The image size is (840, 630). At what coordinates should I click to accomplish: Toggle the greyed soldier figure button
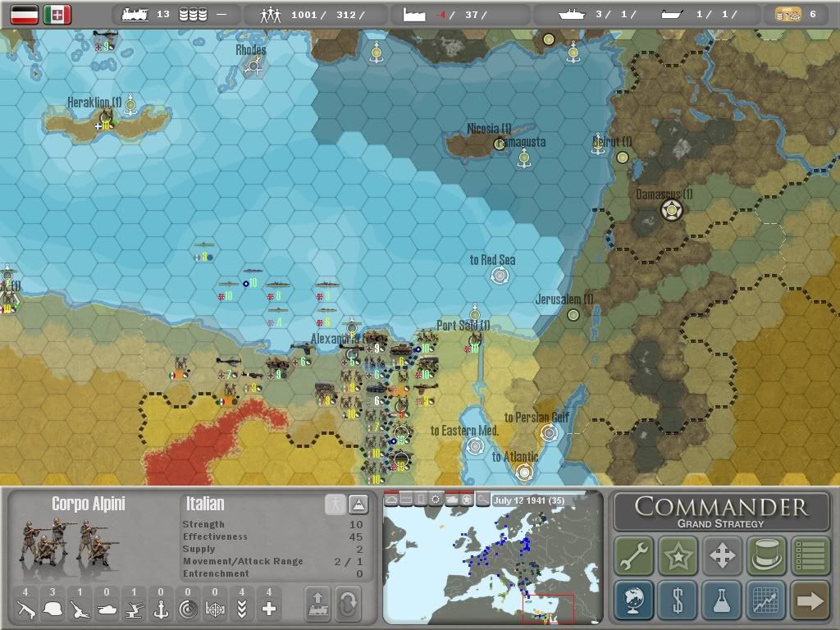pyautogui.click(x=336, y=504)
